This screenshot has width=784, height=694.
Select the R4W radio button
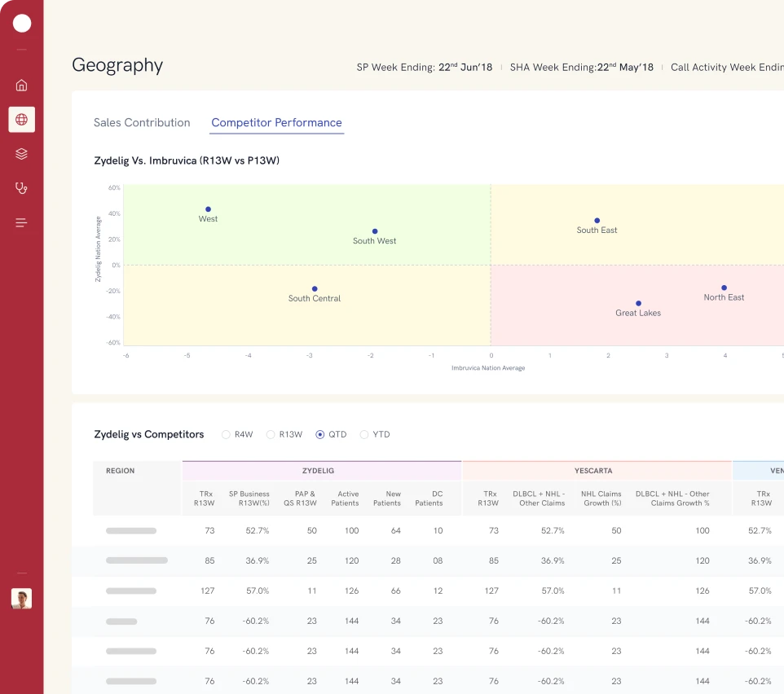tap(226, 434)
